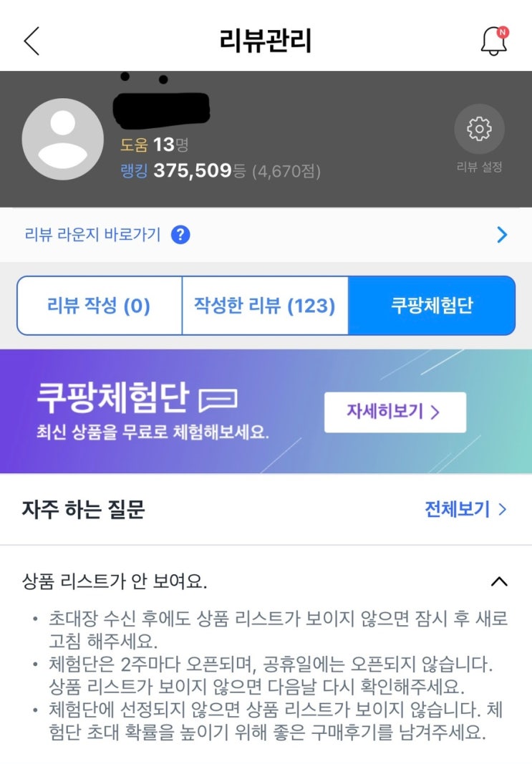Tap the 리뷰 설정 label
532x764 pixels.
click(480, 167)
